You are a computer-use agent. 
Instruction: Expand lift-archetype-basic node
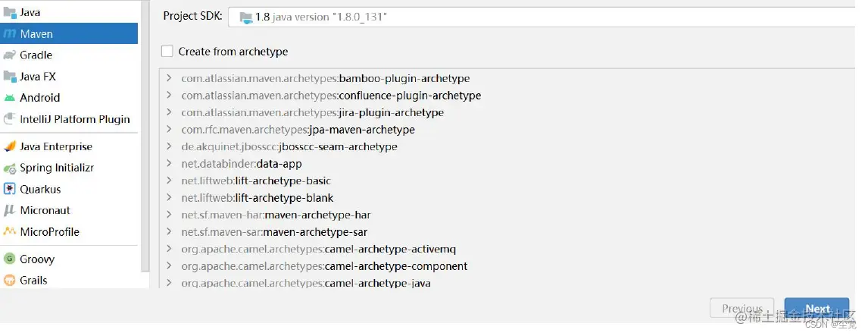[x=169, y=181]
